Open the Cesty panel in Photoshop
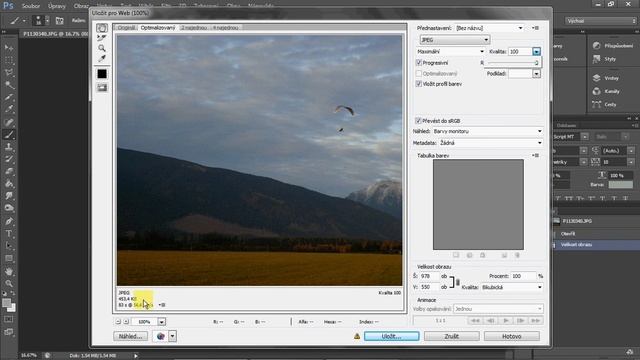The height and width of the screenshot is (360, 640). [604, 104]
